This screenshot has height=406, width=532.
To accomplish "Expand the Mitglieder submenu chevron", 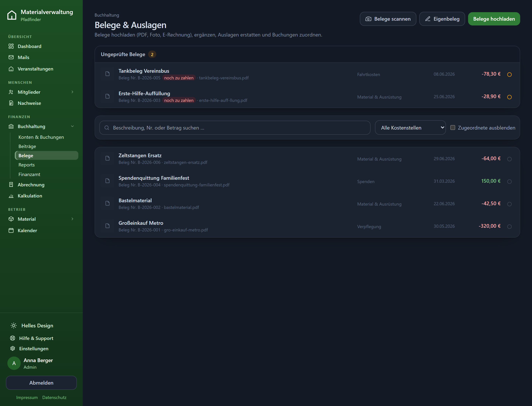I will click(72, 92).
